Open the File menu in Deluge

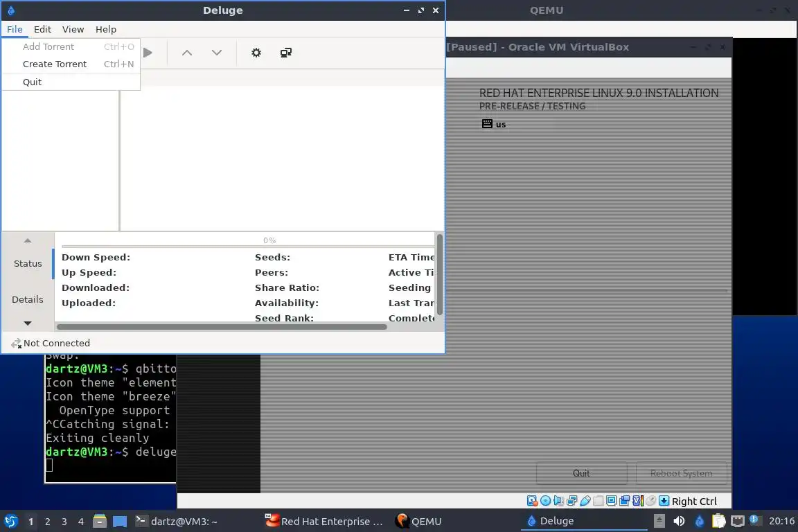(15, 30)
